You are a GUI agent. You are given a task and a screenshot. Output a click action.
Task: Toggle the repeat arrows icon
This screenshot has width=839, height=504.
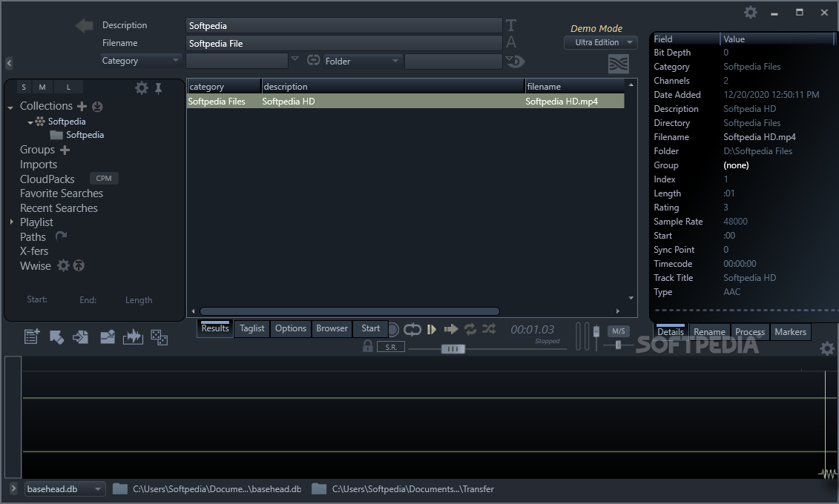pos(470,329)
